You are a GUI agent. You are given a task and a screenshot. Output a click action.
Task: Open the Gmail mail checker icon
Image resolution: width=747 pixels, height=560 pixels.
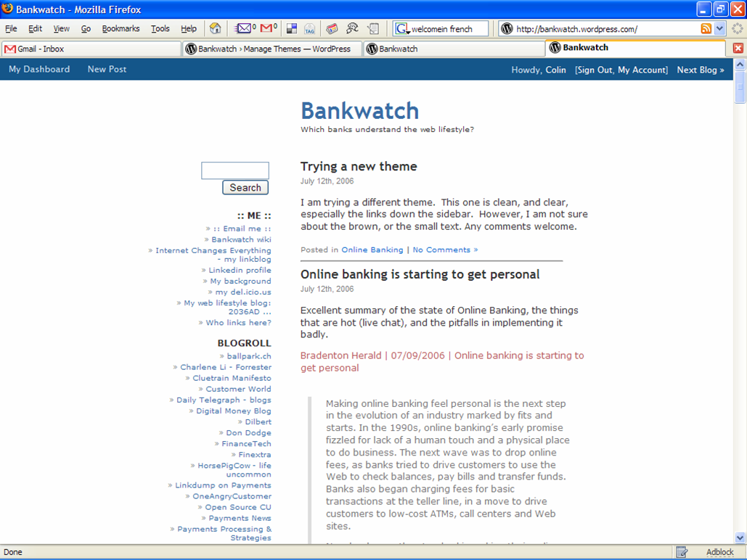click(268, 29)
